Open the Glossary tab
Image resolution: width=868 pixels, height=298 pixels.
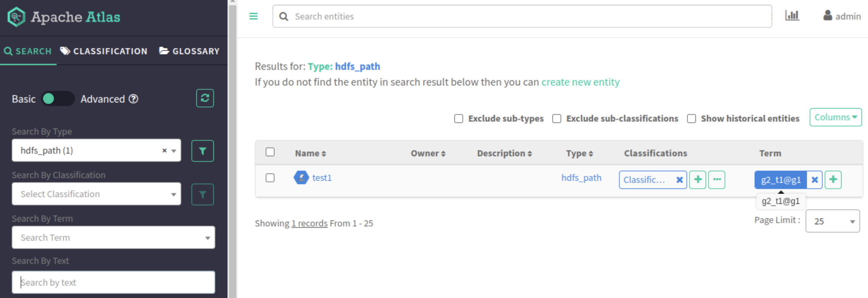click(189, 51)
